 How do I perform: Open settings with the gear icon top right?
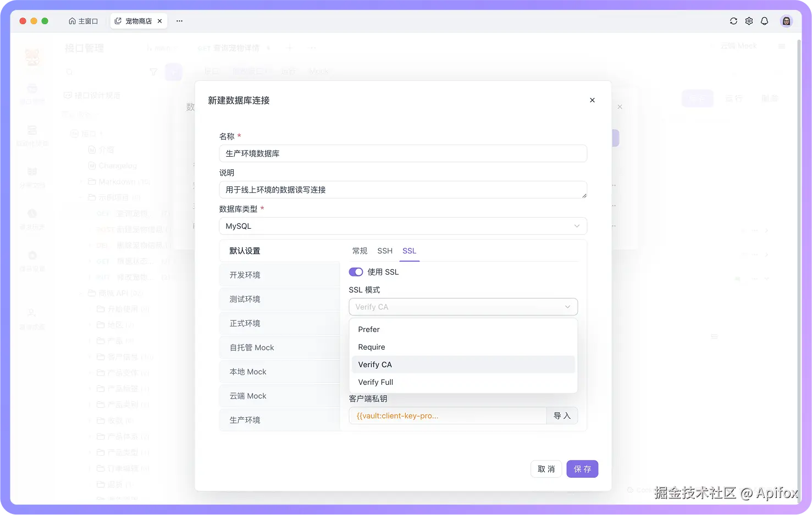[x=749, y=21]
